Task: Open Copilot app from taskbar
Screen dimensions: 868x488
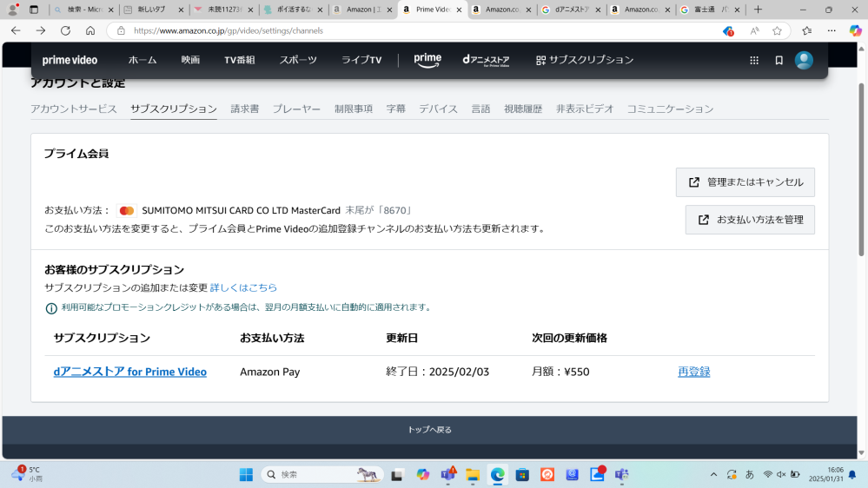Action: 423,475
